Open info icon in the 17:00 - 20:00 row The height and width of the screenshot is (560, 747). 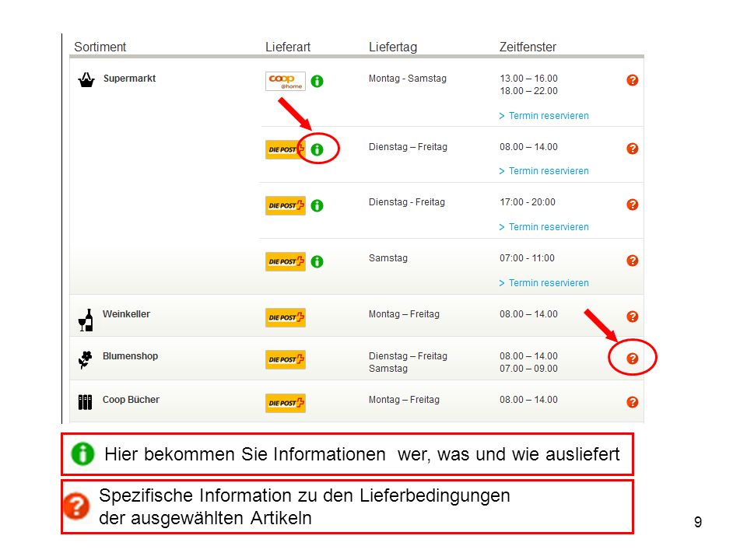(x=317, y=205)
